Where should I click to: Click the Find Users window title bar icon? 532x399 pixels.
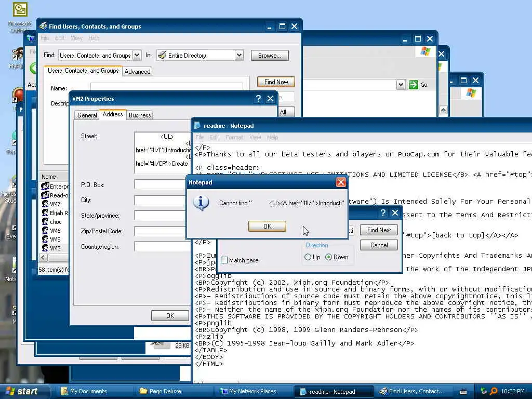[43, 26]
